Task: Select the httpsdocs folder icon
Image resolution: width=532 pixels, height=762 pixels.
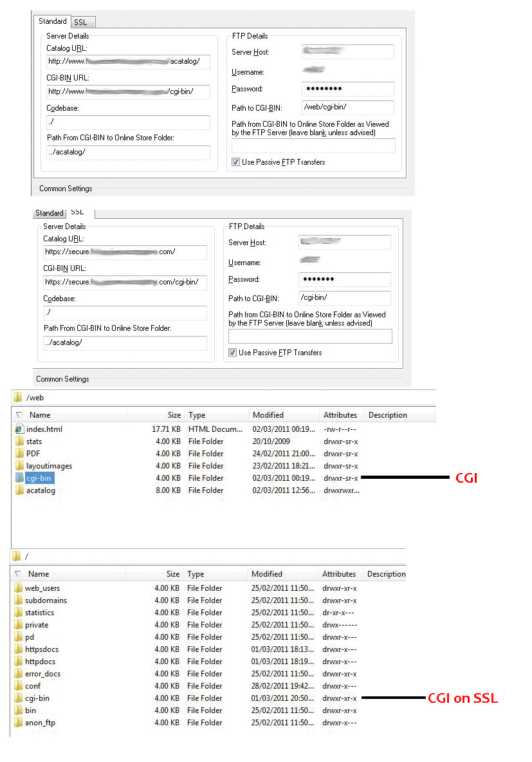Action: pyautogui.click(x=18, y=649)
